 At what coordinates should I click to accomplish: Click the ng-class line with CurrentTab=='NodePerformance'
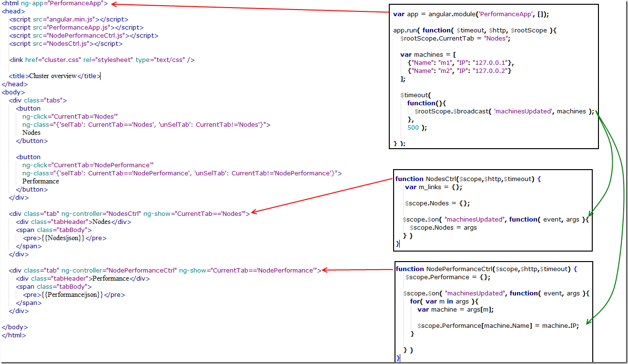tap(182, 173)
